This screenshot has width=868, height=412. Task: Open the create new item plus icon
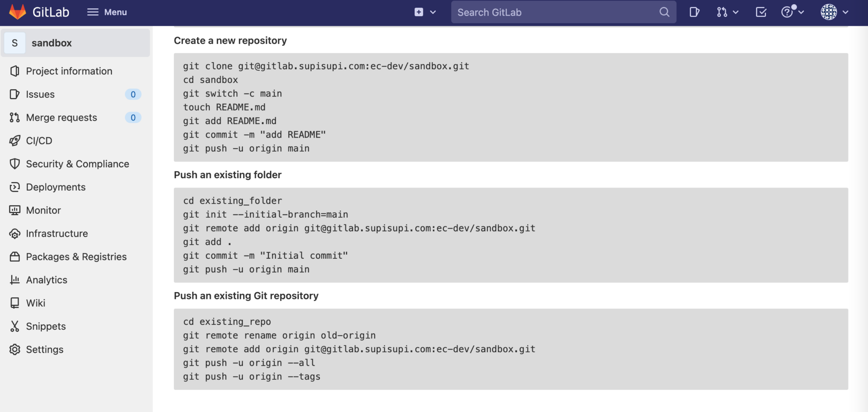(418, 12)
